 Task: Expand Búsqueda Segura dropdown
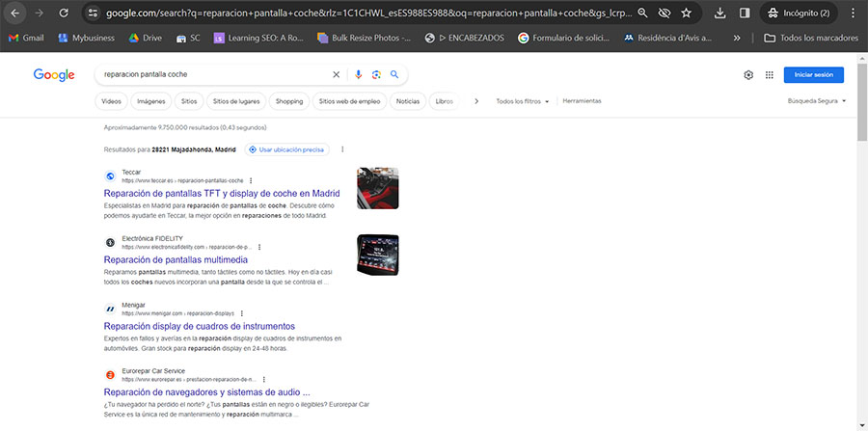(x=817, y=101)
